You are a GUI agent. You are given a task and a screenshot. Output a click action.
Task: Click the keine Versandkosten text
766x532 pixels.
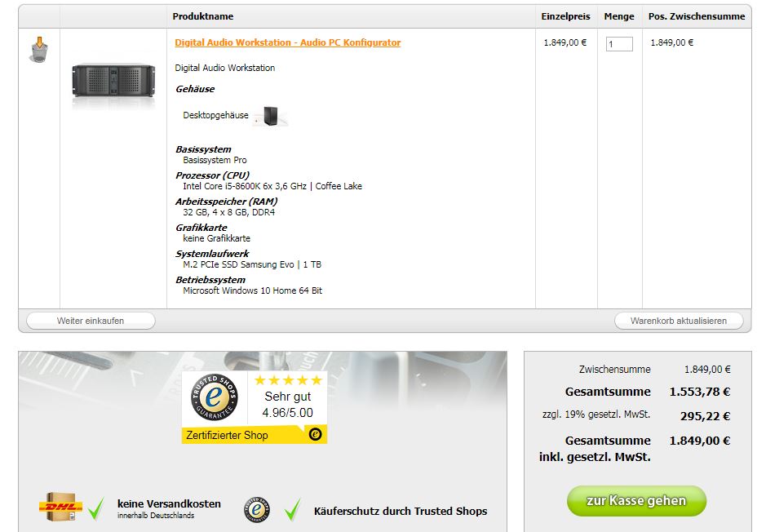169,503
